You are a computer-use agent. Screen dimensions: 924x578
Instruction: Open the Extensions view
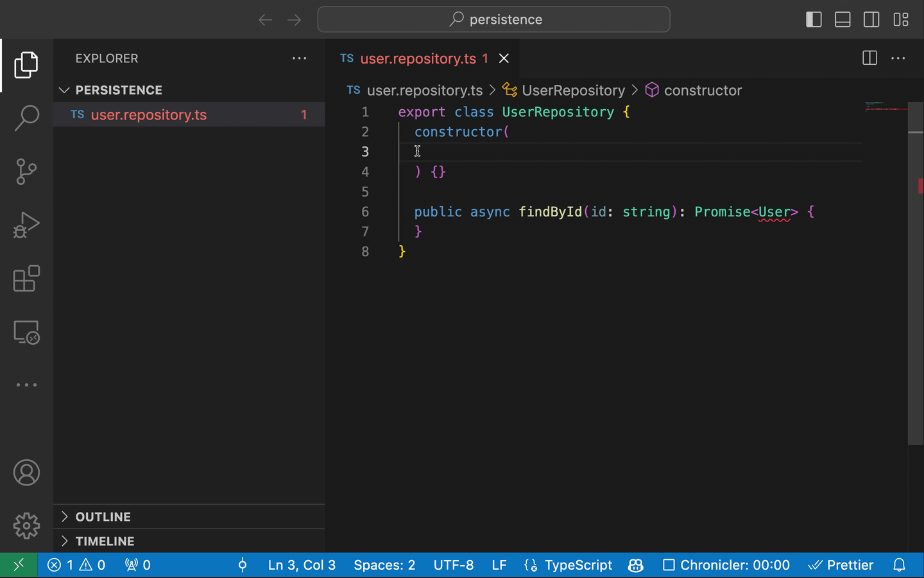coord(26,279)
